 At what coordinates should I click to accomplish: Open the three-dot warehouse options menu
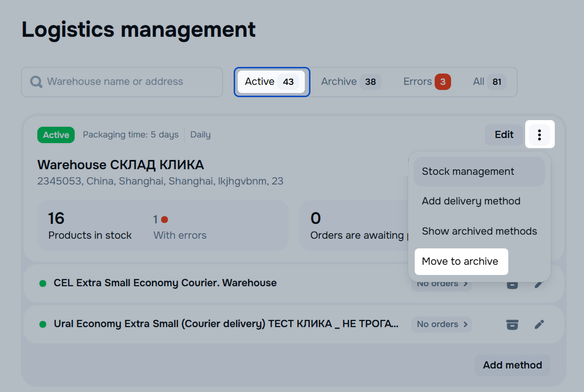pyautogui.click(x=540, y=134)
